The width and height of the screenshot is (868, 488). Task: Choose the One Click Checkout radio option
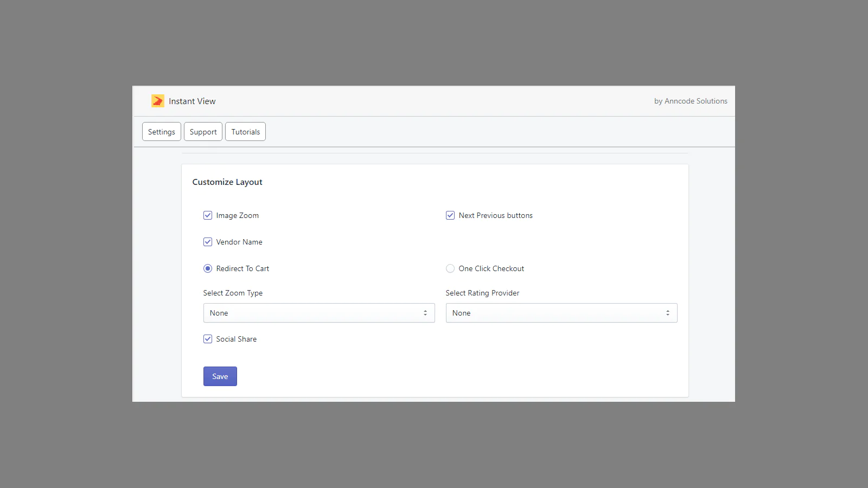pyautogui.click(x=450, y=268)
